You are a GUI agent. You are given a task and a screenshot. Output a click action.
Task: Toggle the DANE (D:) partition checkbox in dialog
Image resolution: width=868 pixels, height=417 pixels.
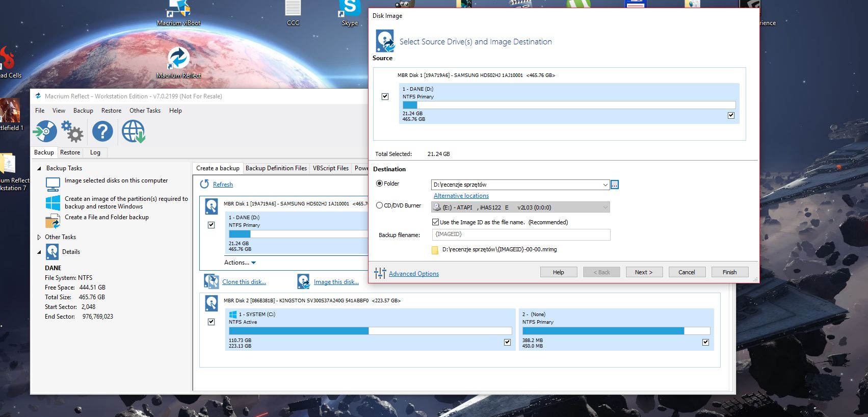coord(731,115)
